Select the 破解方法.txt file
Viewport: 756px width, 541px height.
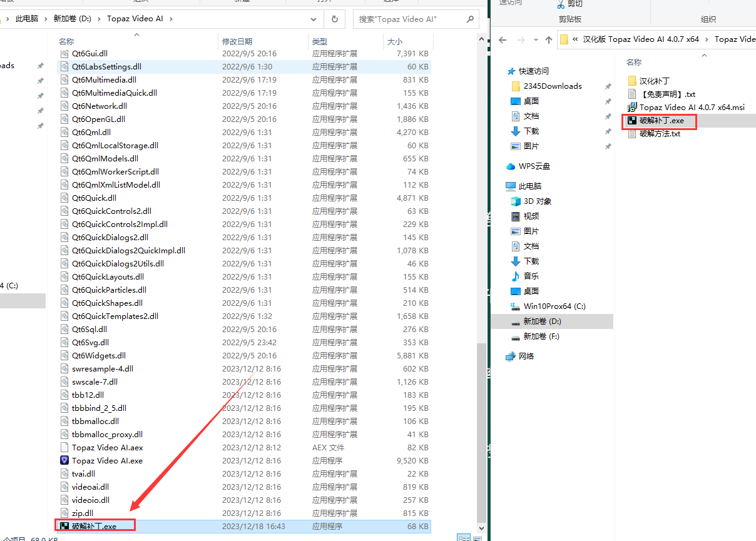(x=660, y=133)
